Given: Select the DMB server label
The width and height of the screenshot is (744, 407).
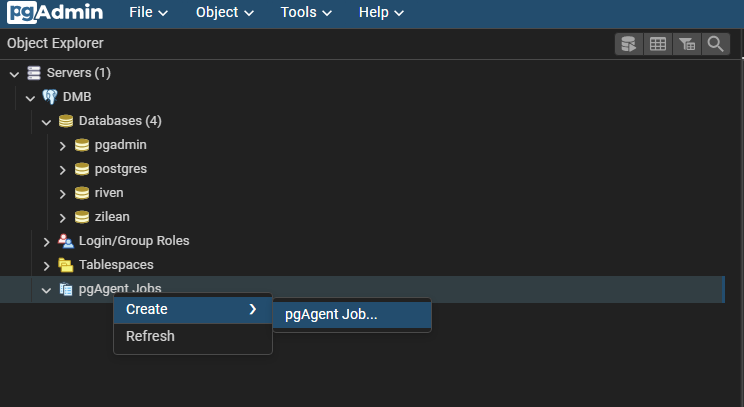Looking at the screenshot, I should click(x=77, y=97).
